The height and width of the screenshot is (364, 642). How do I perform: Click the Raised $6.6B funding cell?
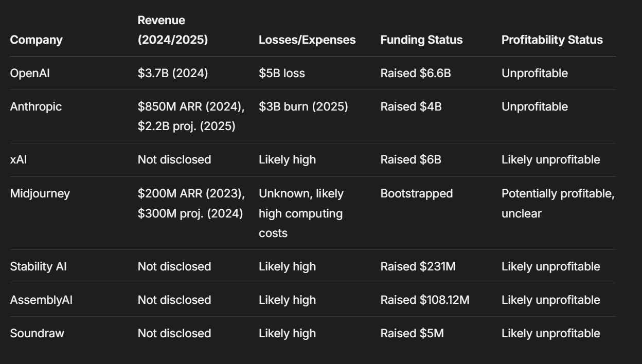[x=415, y=73]
